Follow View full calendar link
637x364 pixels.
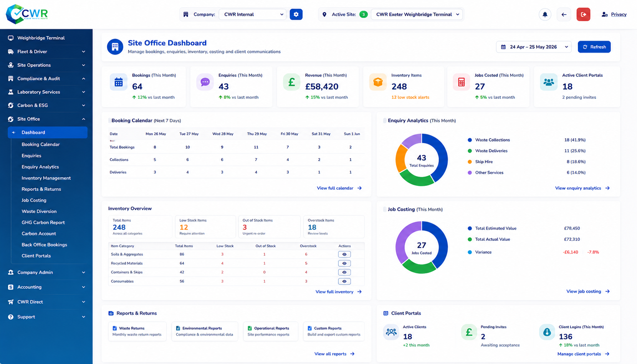click(339, 188)
